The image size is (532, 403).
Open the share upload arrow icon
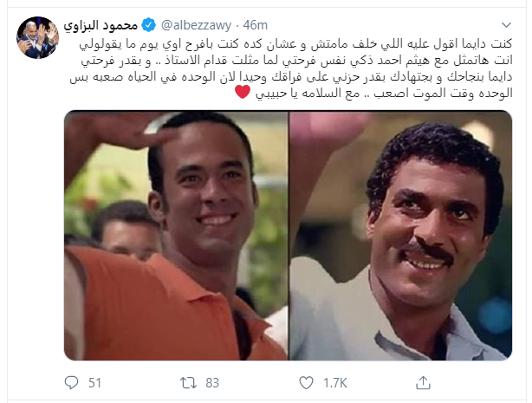click(x=423, y=382)
